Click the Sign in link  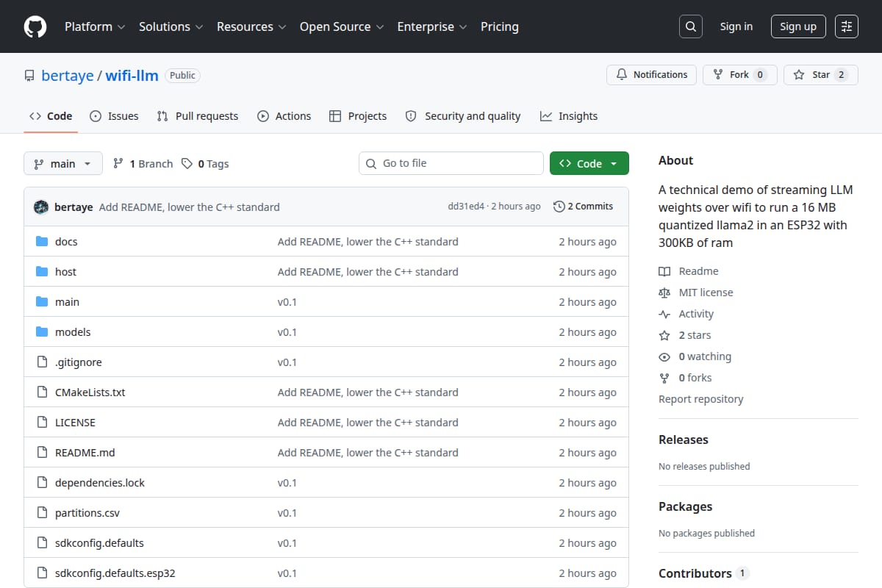coord(736,26)
